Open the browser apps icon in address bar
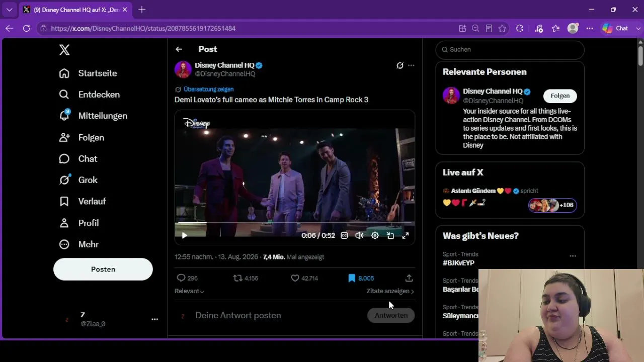Screen dimensions: 644x362 tap(462, 29)
